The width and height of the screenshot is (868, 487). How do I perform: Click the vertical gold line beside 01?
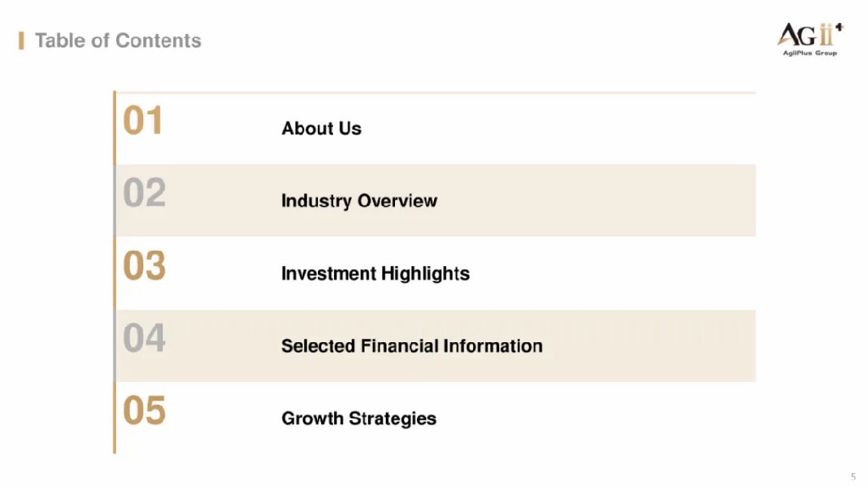tap(114, 128)
